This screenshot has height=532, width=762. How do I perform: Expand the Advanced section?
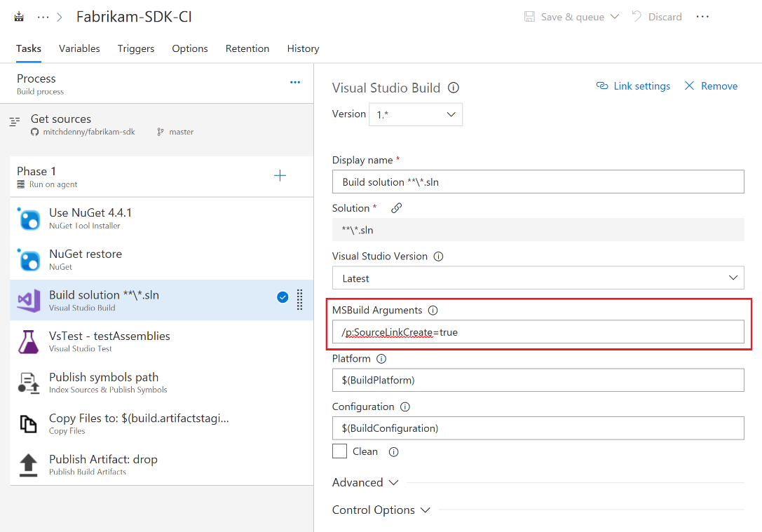[x=365, y=482]
